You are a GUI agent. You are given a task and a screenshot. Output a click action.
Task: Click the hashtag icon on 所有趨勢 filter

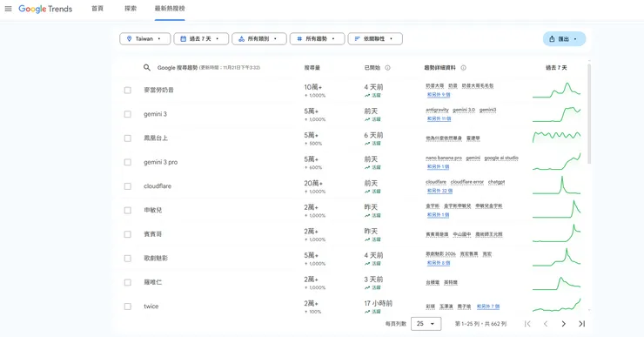[x=299, y=38]
